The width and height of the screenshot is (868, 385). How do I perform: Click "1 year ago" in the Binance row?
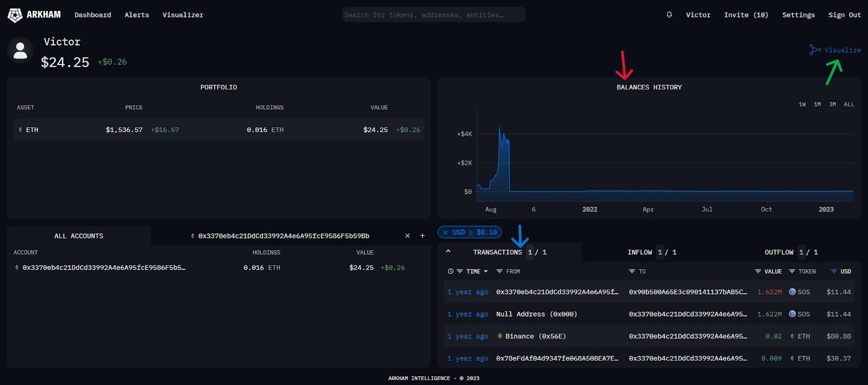click(x=468, y=336)
